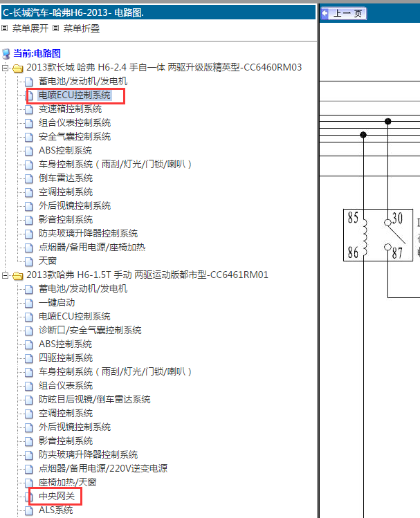The height and width of the screenshot is (518, 420).
Task: Open 组合仪表控制系统 diagram
Action: coord(75,123)
